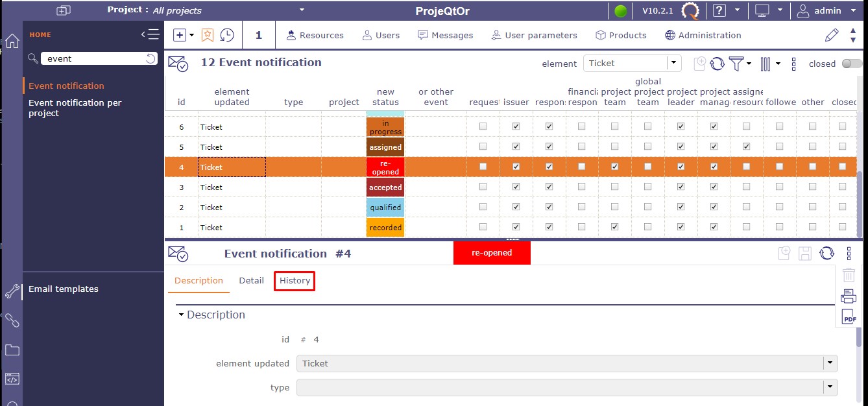The height and width of the screenshot is (406, 868).
Task: Open favorites bookmark star icon
Action: click(x=207, y=35)
